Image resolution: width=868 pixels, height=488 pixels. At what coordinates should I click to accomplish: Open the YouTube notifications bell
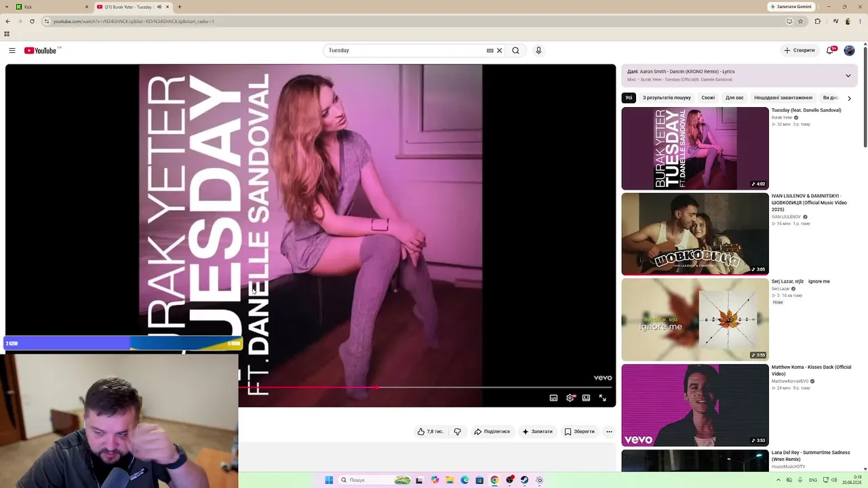830,50
